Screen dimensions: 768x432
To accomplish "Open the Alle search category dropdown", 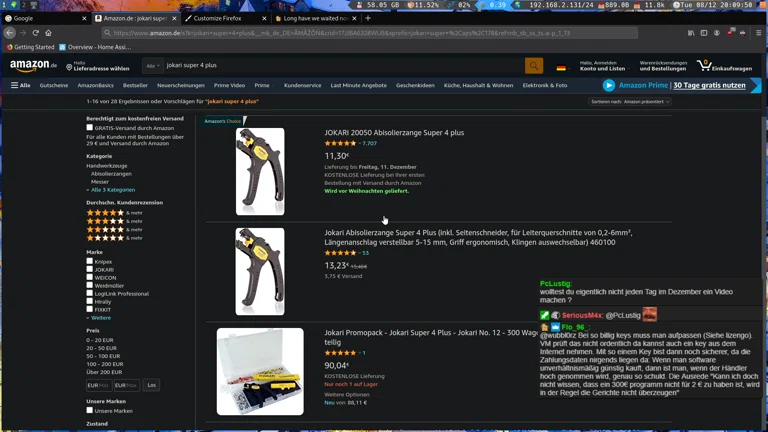I will pyautogui.click(x=153, y=66).
